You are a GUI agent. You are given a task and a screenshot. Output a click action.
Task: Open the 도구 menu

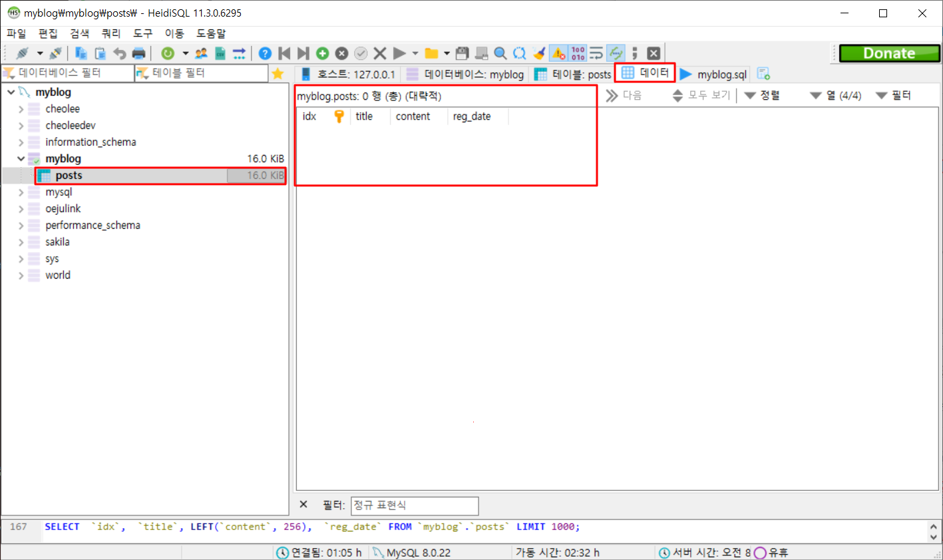tap(142, 33)
